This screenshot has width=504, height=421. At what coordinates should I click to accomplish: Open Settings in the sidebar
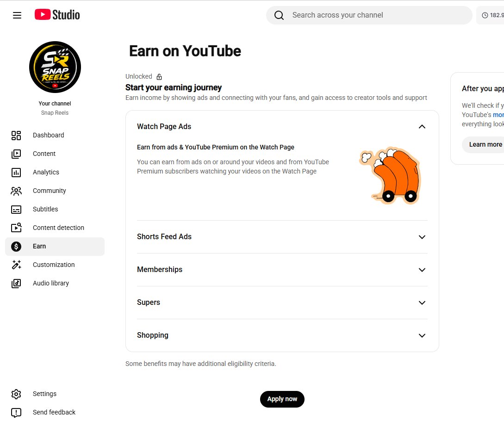coord(55,394)
